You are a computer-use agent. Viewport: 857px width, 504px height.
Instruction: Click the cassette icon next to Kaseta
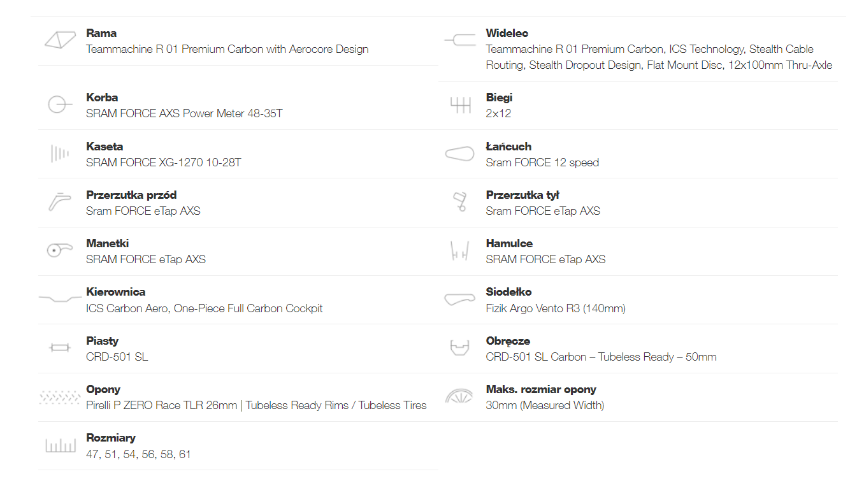60,154
